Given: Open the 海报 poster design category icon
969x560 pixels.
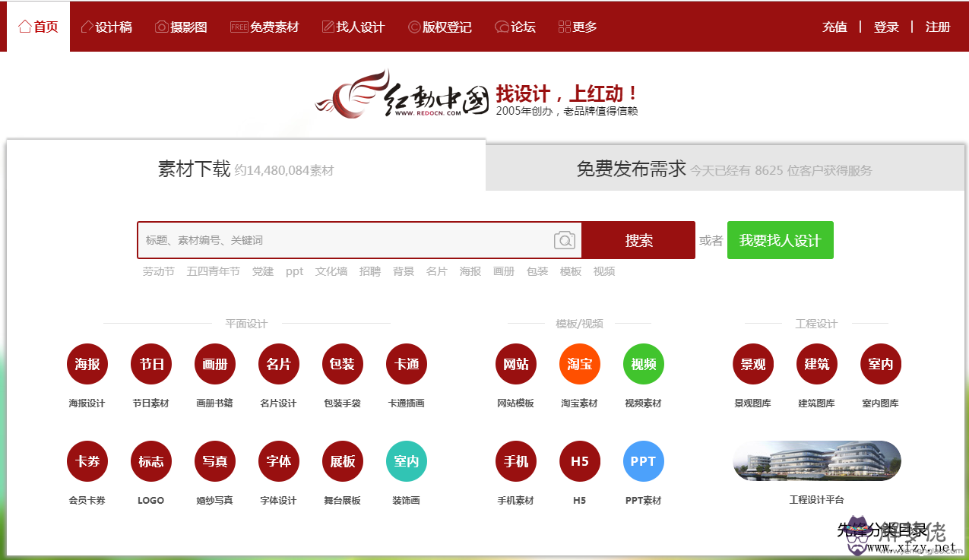Looking at the screenshot, I should click(x=87, y=365).
